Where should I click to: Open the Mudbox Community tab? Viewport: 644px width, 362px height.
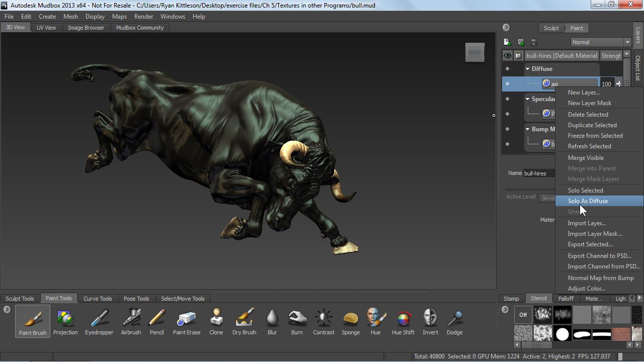point(140,28)
